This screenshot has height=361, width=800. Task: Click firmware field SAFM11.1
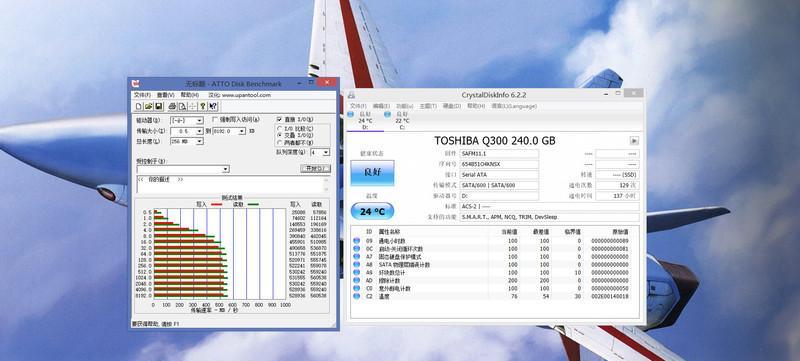(499, 153)
